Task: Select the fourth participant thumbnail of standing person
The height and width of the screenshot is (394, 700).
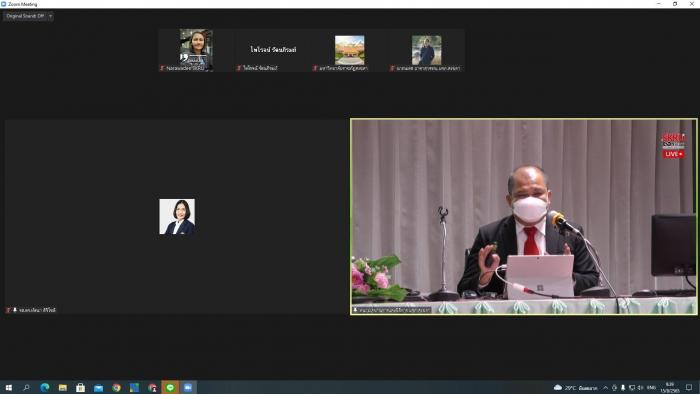Action: click(x=426, y=50)
